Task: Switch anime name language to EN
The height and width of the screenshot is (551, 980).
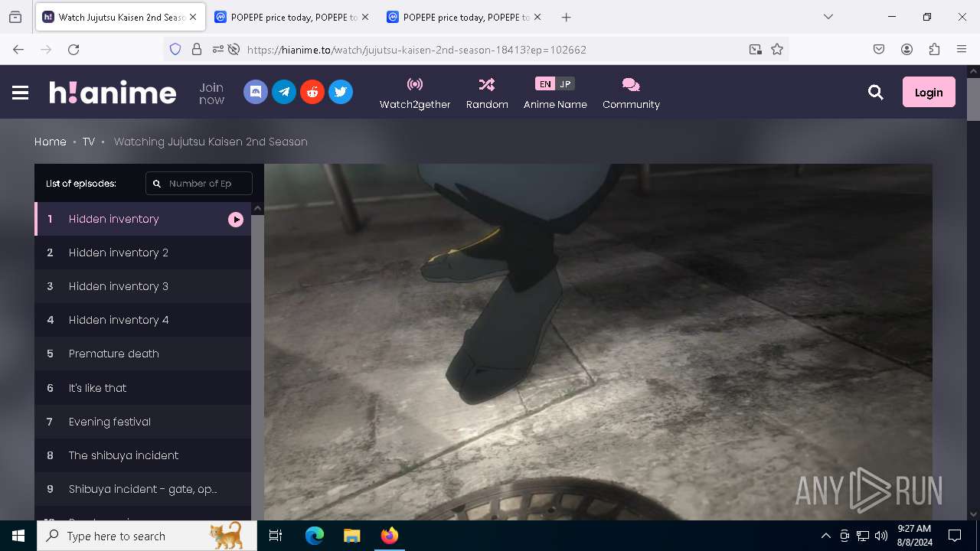Action: pyautogui.click(x=545, y=84)
